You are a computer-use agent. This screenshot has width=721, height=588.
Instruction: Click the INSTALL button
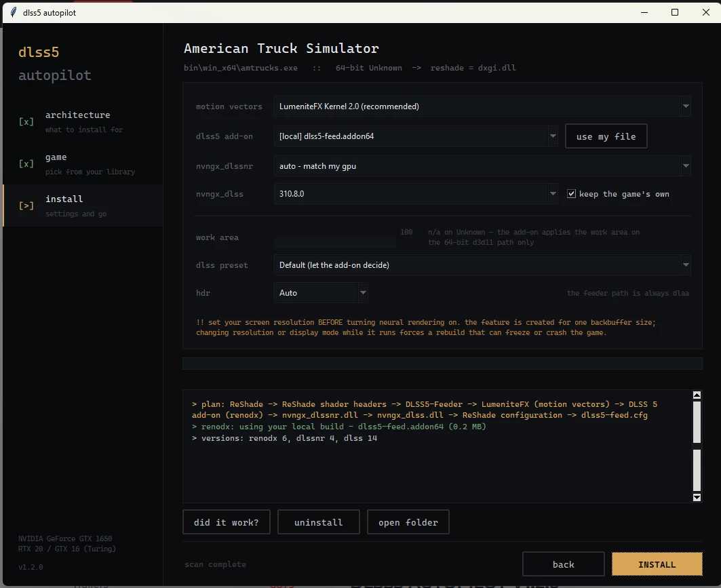[657, 564]
